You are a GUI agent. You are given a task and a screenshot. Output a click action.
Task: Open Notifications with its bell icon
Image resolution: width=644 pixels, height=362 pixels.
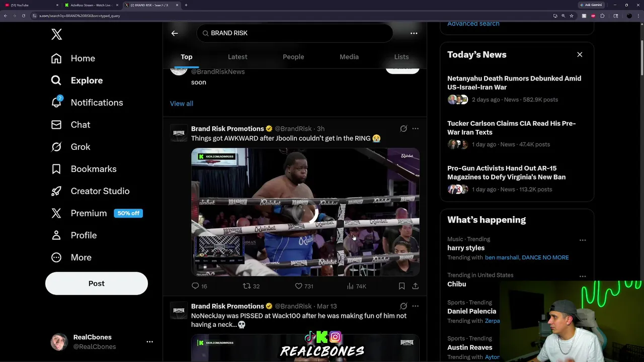(87, 103)
